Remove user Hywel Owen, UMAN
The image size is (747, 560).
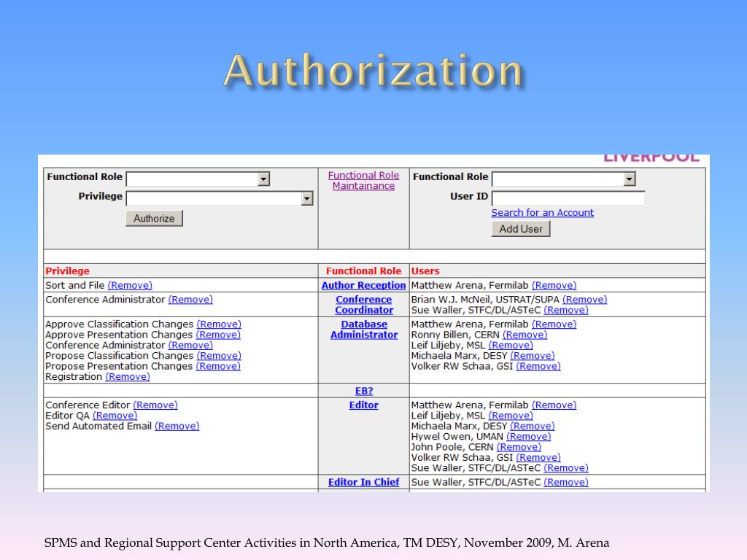click(529, 437)
